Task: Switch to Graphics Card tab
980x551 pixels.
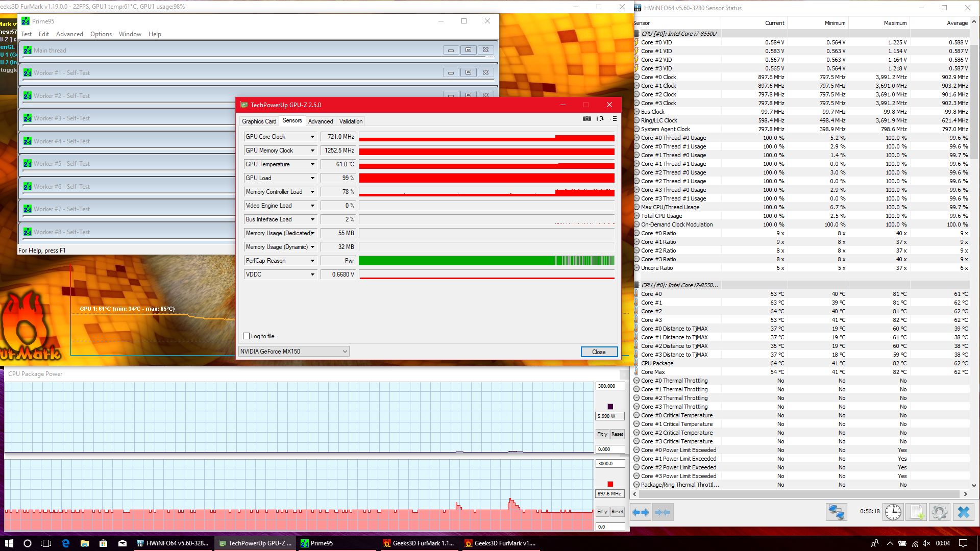Action: click(x=259, y=121)
